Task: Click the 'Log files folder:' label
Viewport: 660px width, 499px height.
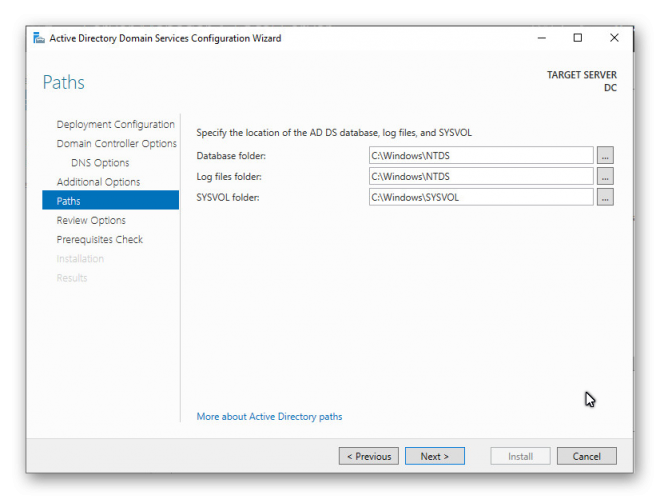Action: click(229, 177)
